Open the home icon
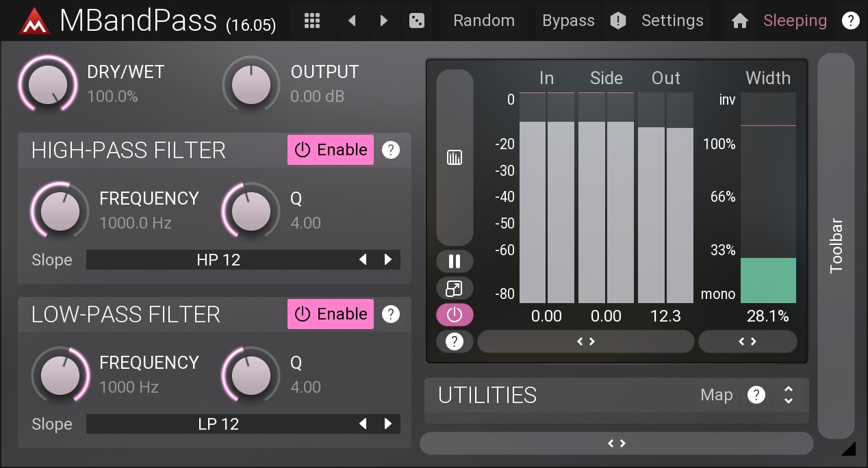Image resolution: width=868 pixels, height=468 pixels. click(x=739, y=21)
